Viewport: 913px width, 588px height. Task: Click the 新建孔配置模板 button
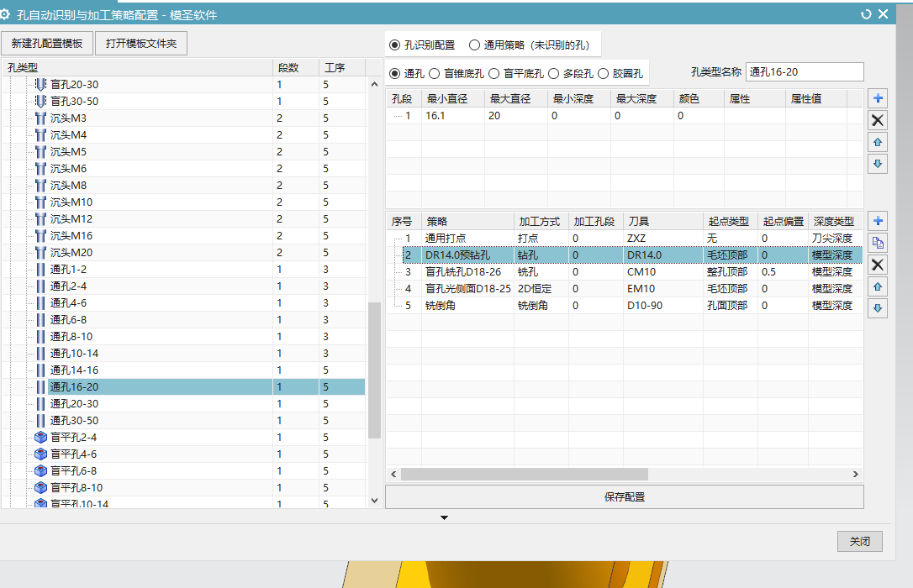click(x=47, y=44)
